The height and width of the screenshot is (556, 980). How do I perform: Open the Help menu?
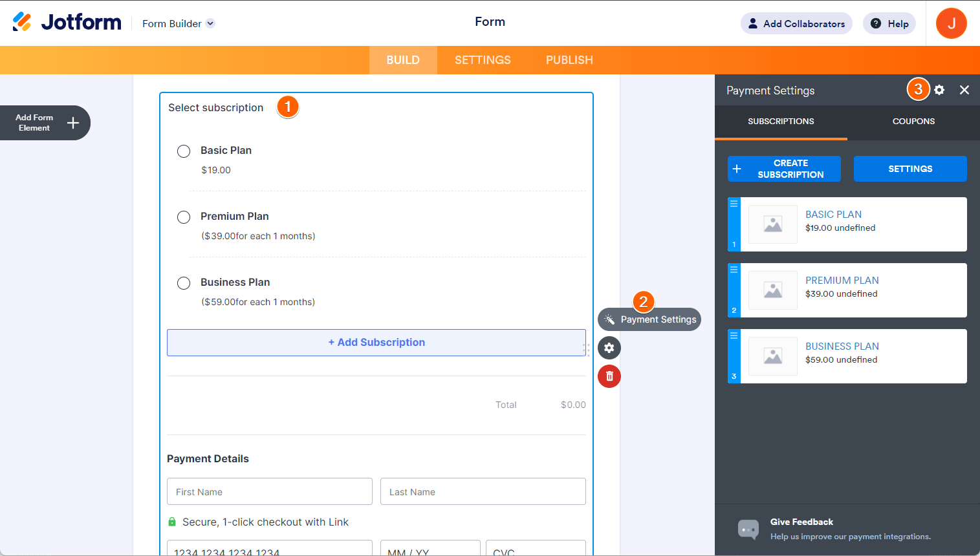(889, 23)
